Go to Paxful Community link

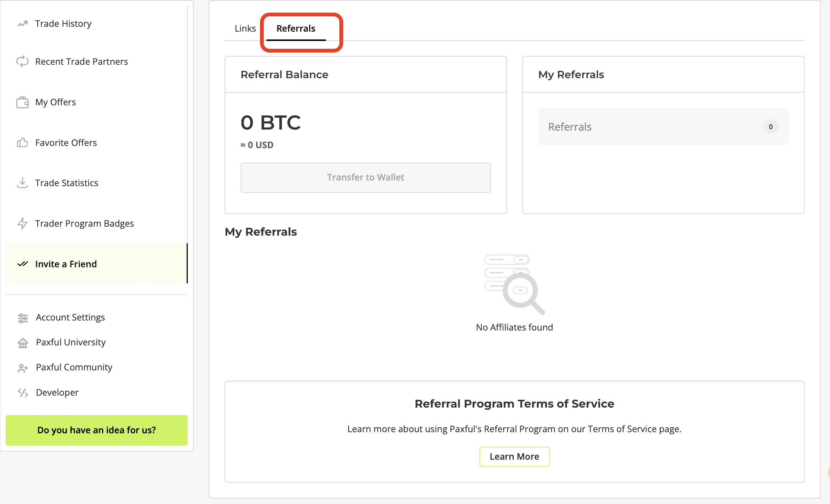[74, 367]
